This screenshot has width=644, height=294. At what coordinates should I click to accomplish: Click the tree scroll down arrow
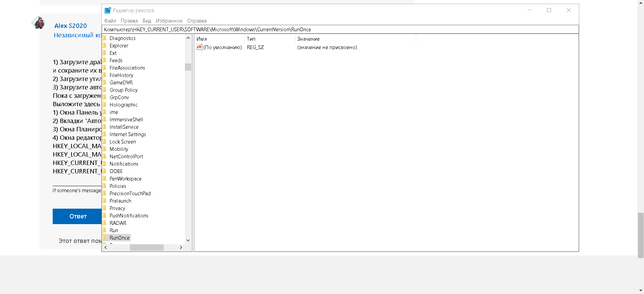pos(188,240)
